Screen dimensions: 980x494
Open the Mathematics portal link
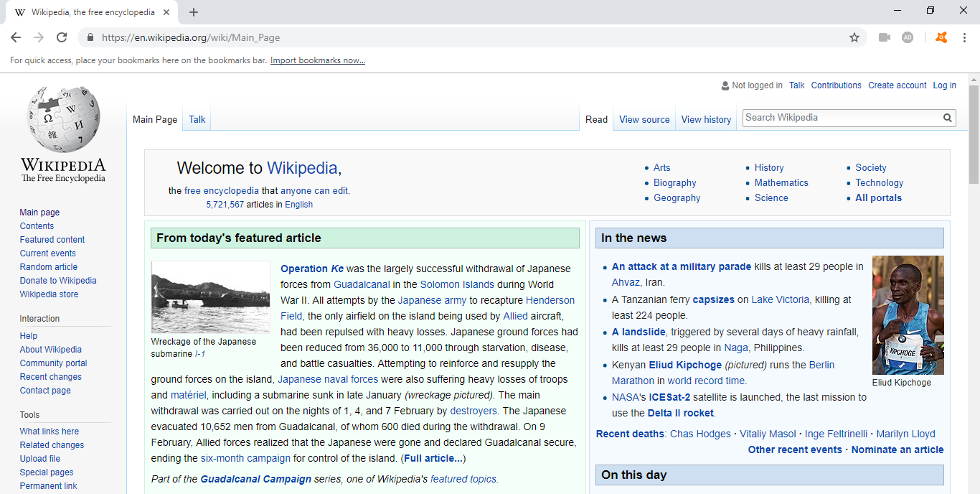[x=781, y=183]
